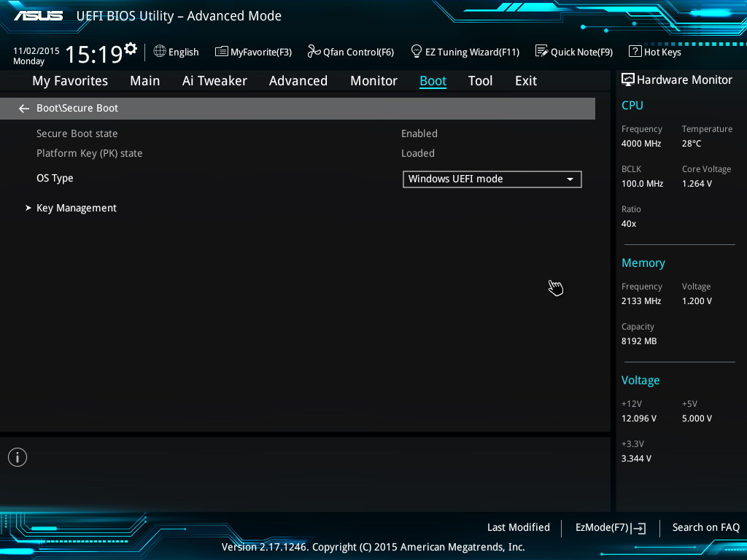This screenshot has height=560, width=747.
Task: Open the OS Type dropdown
Action: click(x=492, y=179)
